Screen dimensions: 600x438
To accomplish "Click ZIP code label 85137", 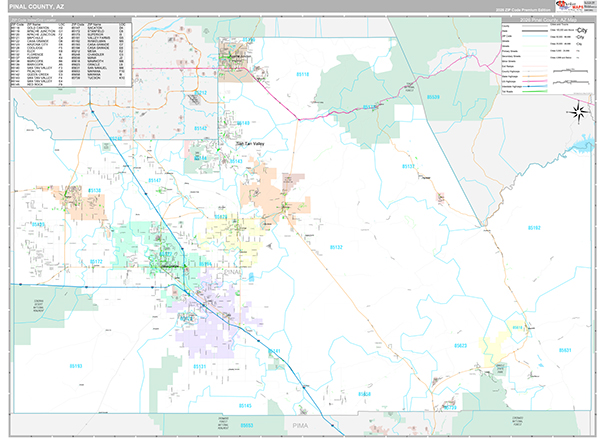I will pos(408,166).
